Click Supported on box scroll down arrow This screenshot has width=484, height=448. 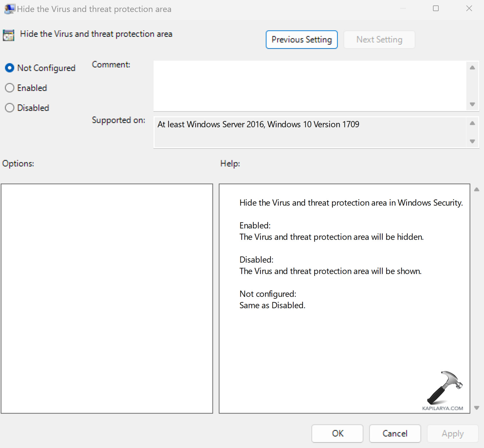click(472, 141)
